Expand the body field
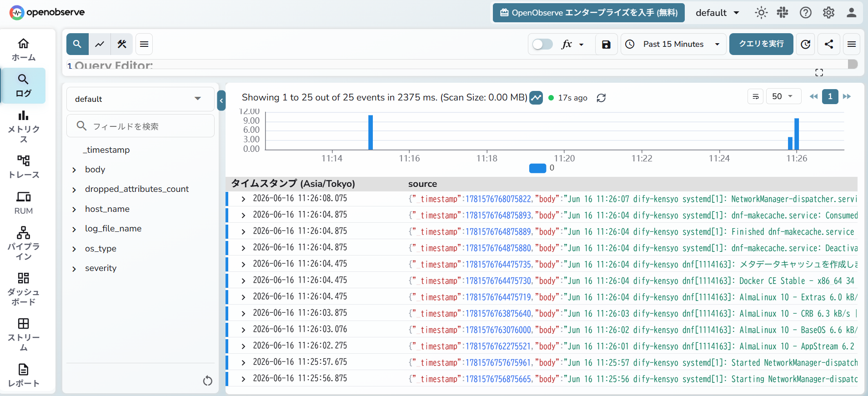This screenshot has height=396, width=868. pos(74,170)
